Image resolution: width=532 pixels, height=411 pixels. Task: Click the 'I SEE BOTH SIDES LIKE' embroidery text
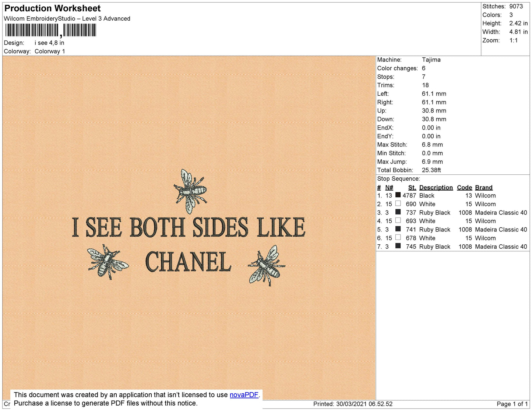tap(189, 227)
